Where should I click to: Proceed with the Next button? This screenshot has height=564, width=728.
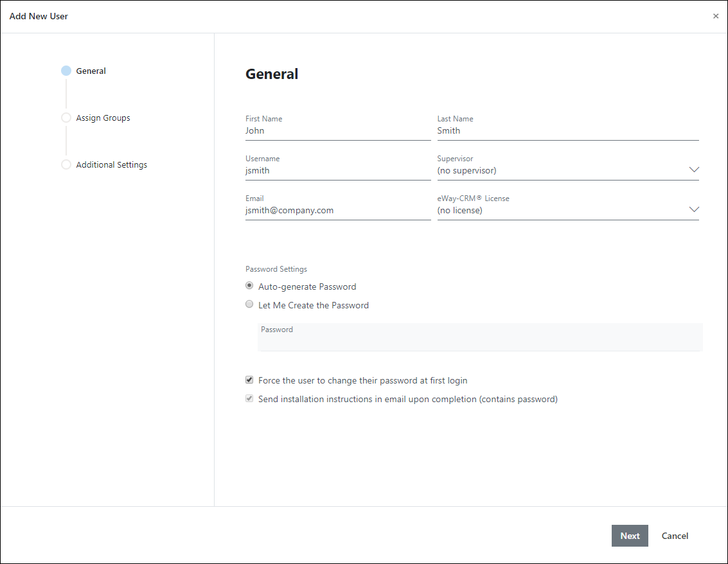click(x=630, y=536)
